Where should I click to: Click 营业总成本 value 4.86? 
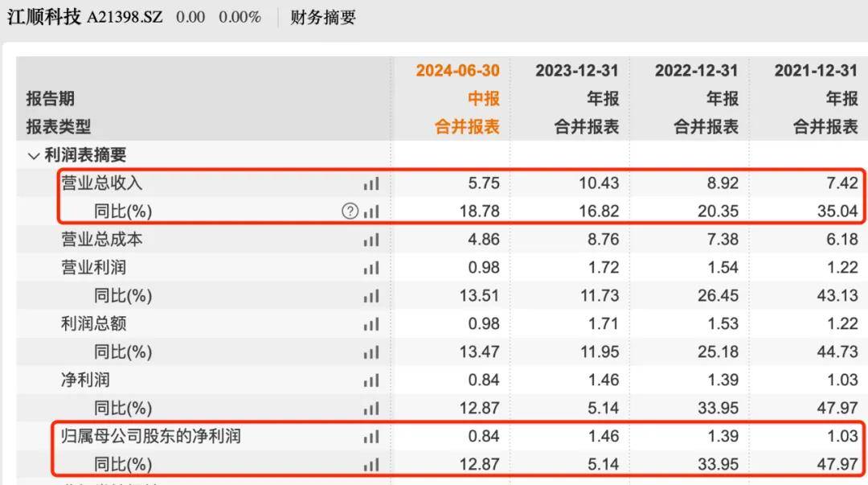coord(484,240)
